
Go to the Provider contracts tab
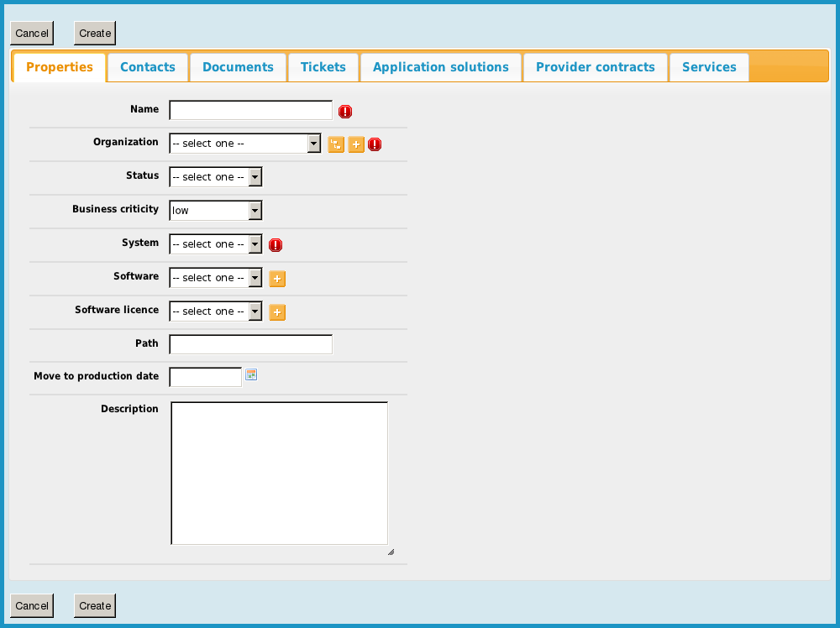click(595, 67)
